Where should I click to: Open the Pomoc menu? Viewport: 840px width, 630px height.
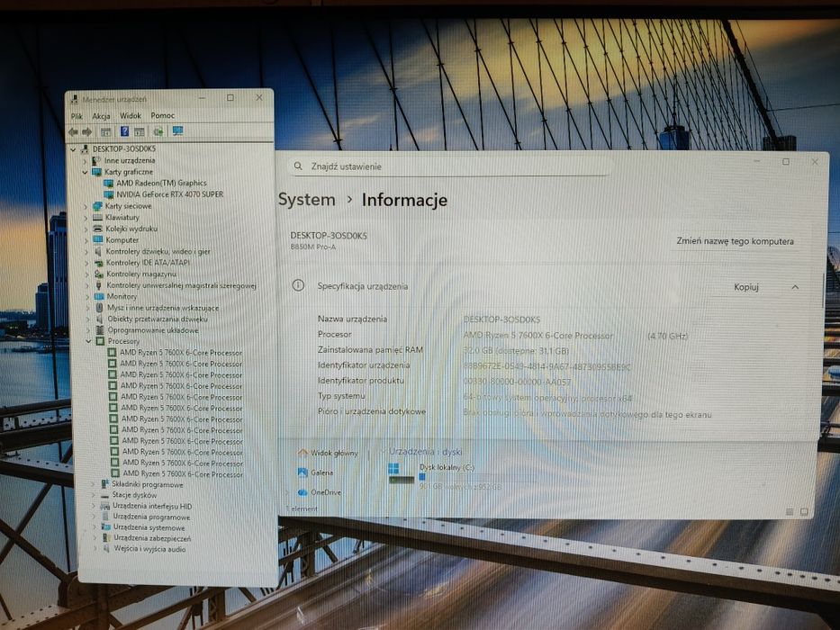pos(163,115)
